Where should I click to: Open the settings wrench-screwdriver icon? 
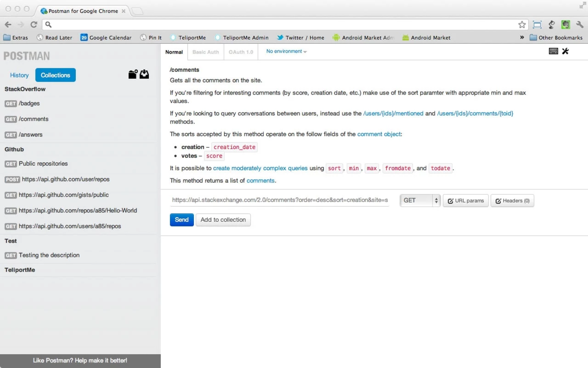click(x=565, y=51)
